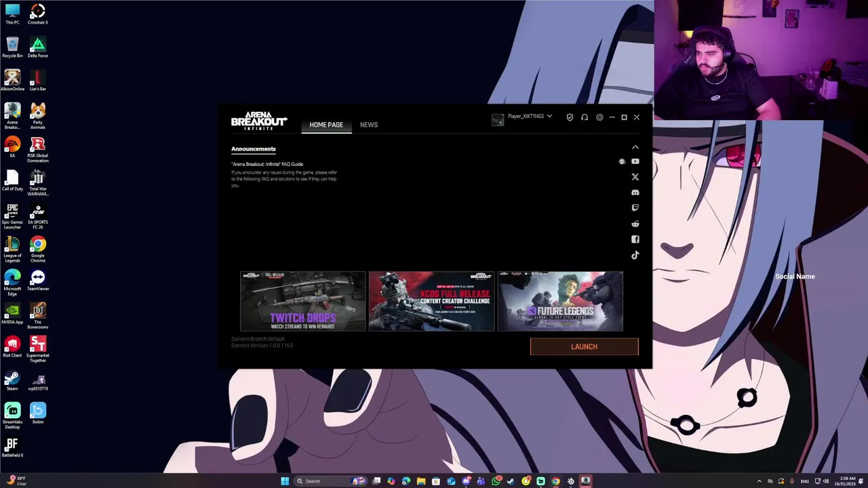868x488 pixels.
Task: Open the Arena Breakout Infinite FAQ Guide announcement
Action: 267,164
